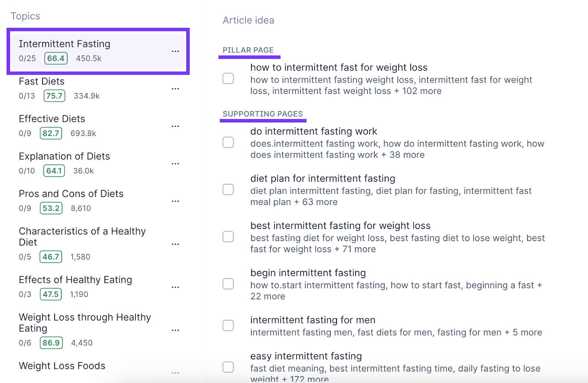Open the Effective Diets topic
The image size is (588, 383).
pos(52,119)
